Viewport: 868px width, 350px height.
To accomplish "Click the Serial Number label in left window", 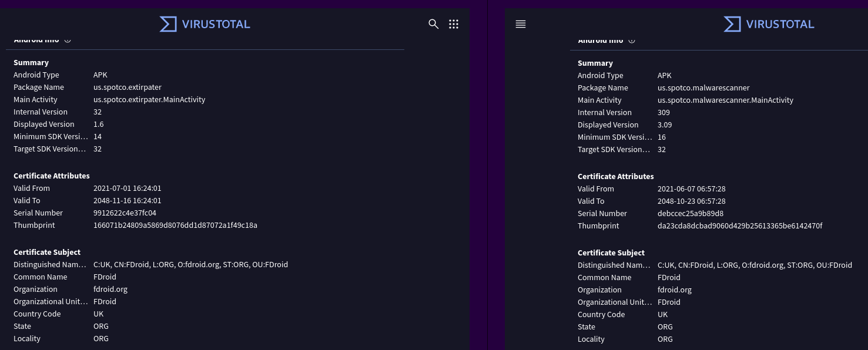I will pos(38,213).
